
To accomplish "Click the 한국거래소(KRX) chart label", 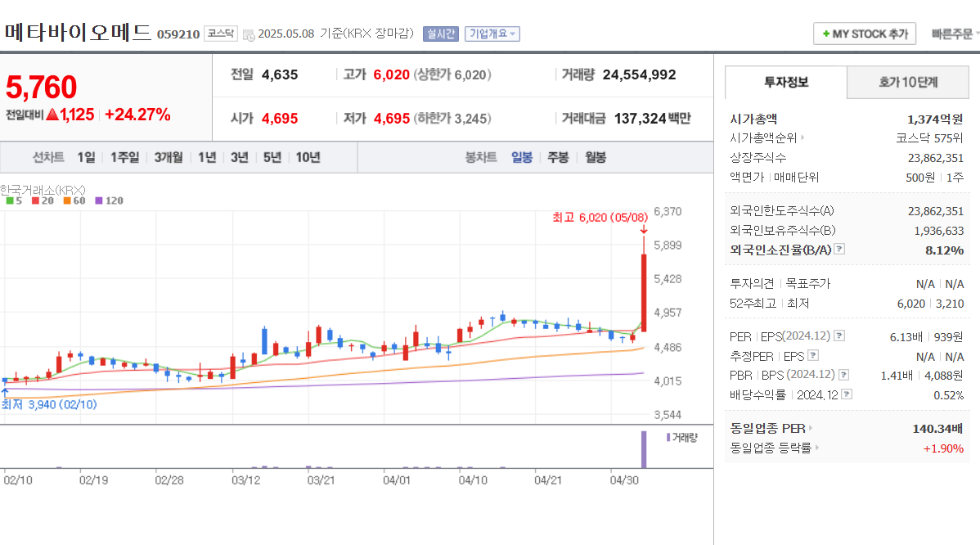I will tap(43, 189).
